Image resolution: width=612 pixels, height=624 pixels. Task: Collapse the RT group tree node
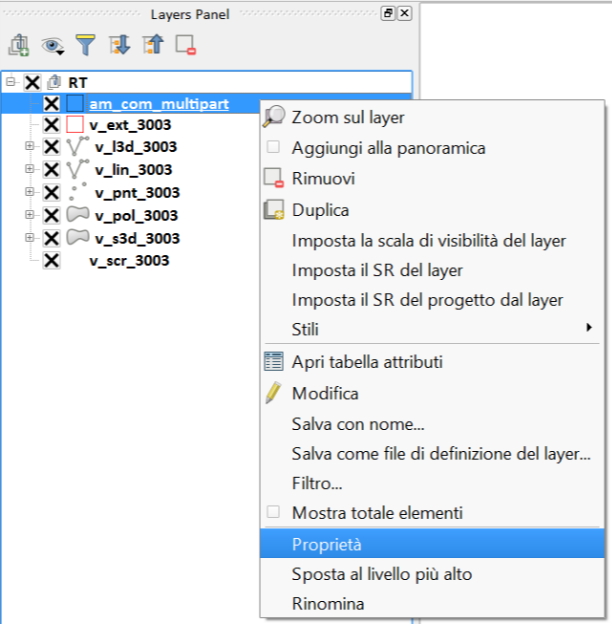(x=10, y=81)
